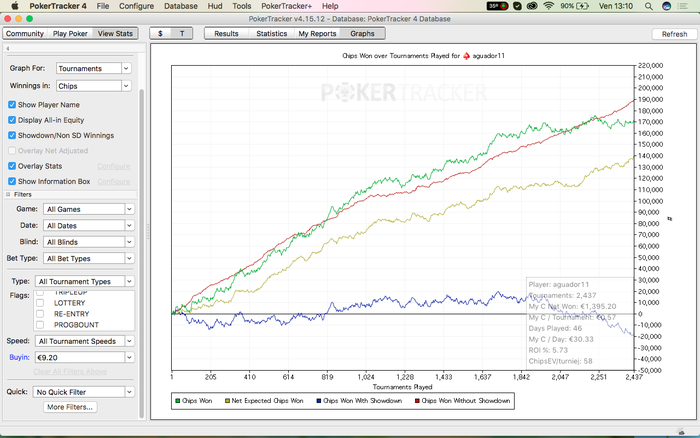Open the Apple menu

point(14,6)
